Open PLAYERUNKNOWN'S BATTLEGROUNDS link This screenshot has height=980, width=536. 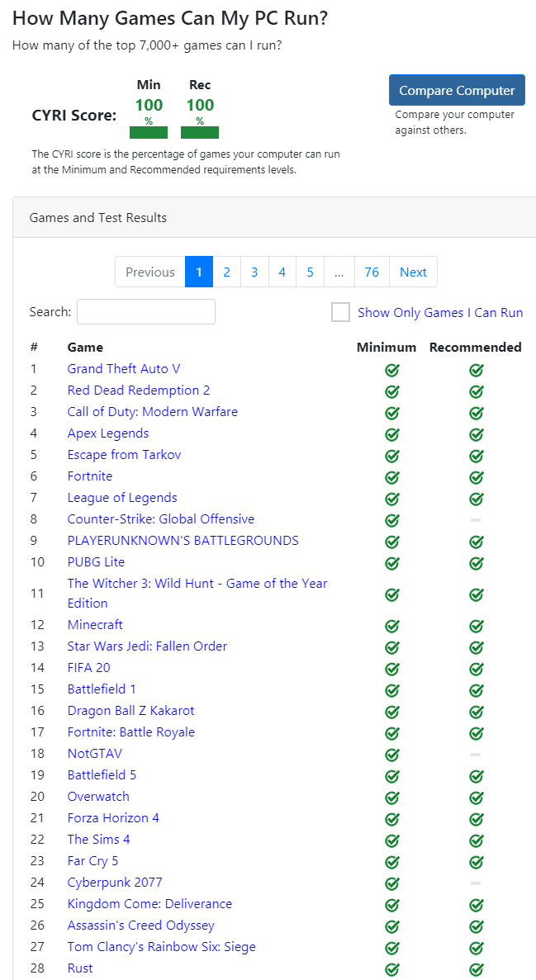coord(183,541)
